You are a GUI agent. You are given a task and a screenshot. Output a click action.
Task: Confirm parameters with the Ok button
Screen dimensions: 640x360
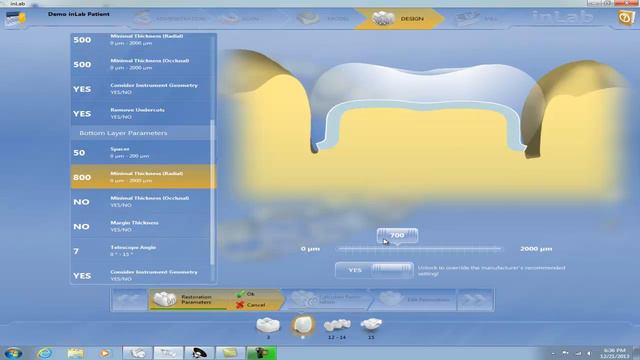pos(246,294)
